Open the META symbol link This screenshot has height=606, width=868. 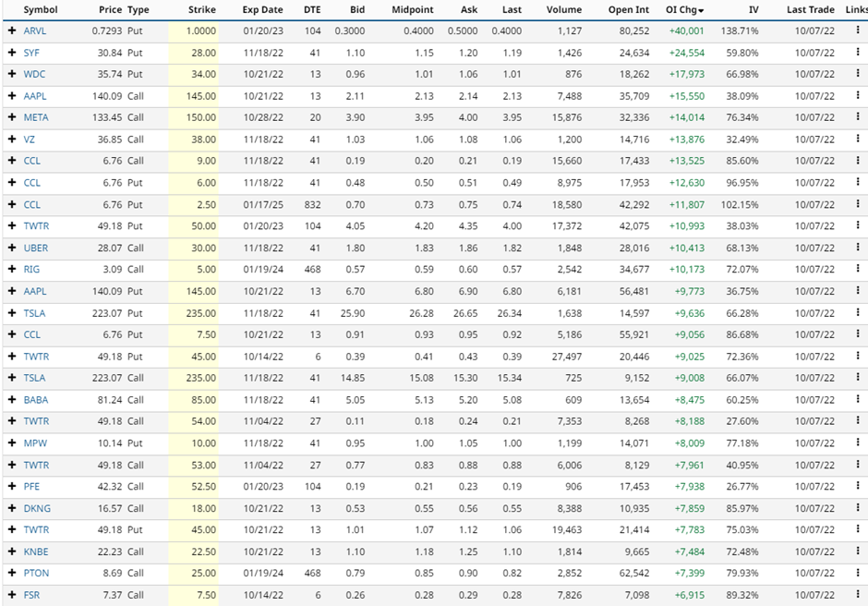(x=36, y=117)
